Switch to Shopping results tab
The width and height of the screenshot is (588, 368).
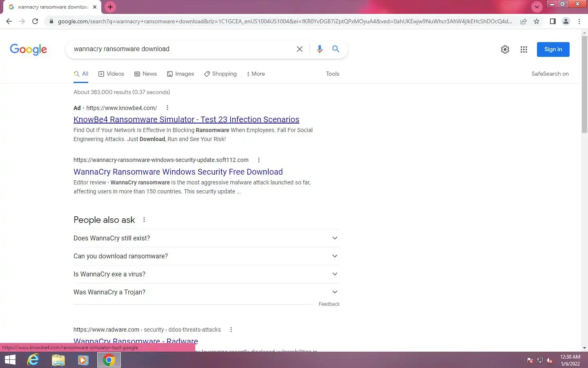[220, 74]
